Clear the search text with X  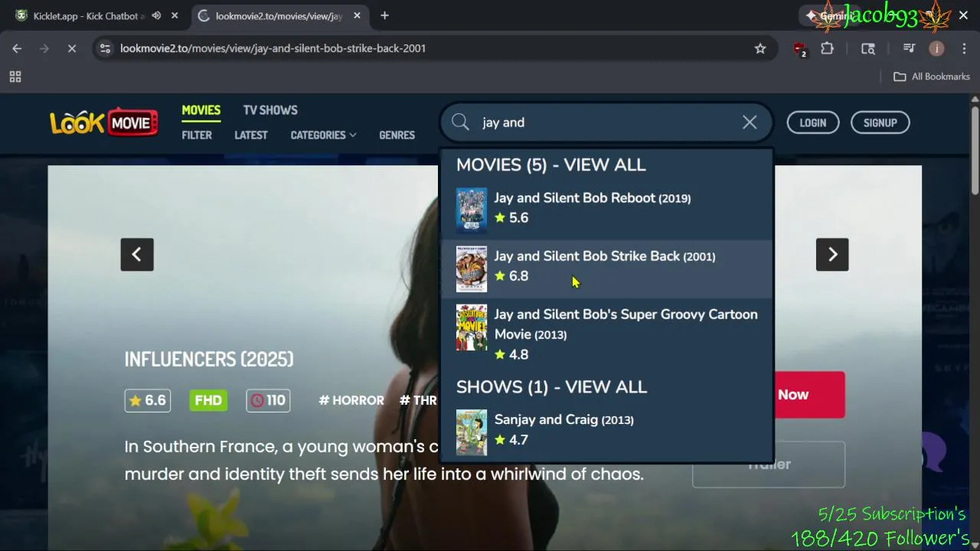[x=750, y=122]
